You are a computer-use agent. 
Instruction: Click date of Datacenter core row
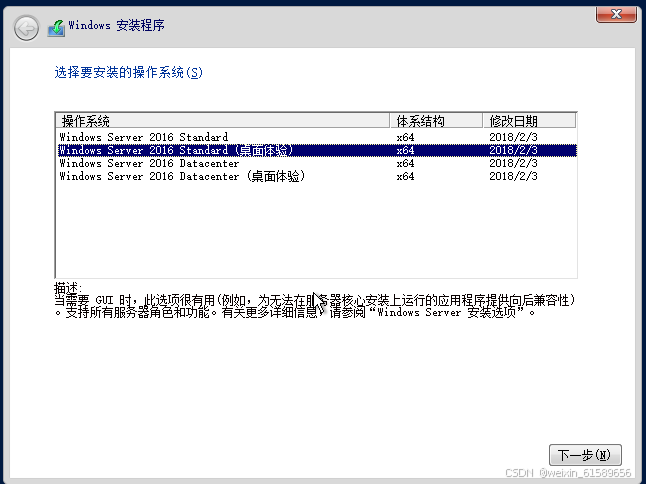tap(513, 163)
